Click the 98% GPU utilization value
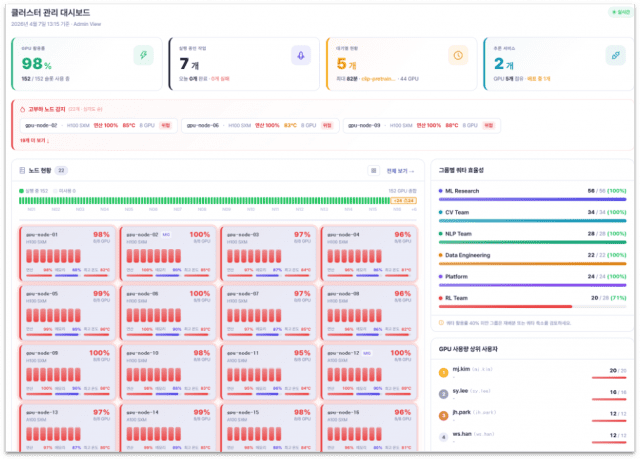The height and width of the screenshot is (460, 640). 37,64
